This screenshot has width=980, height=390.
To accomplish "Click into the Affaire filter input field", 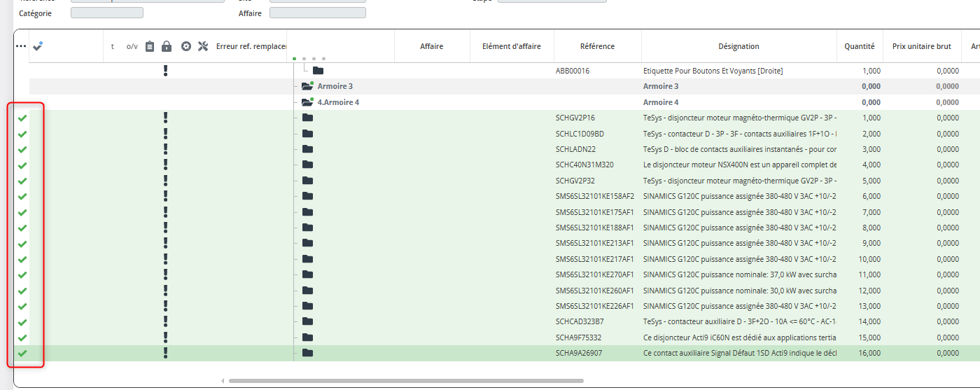I will 318,13.
